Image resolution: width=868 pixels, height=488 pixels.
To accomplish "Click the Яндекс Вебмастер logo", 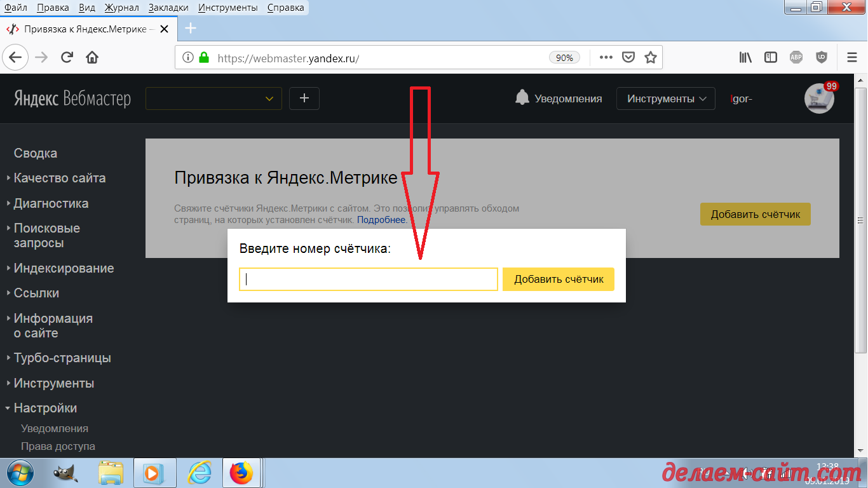I will [72, 98].
